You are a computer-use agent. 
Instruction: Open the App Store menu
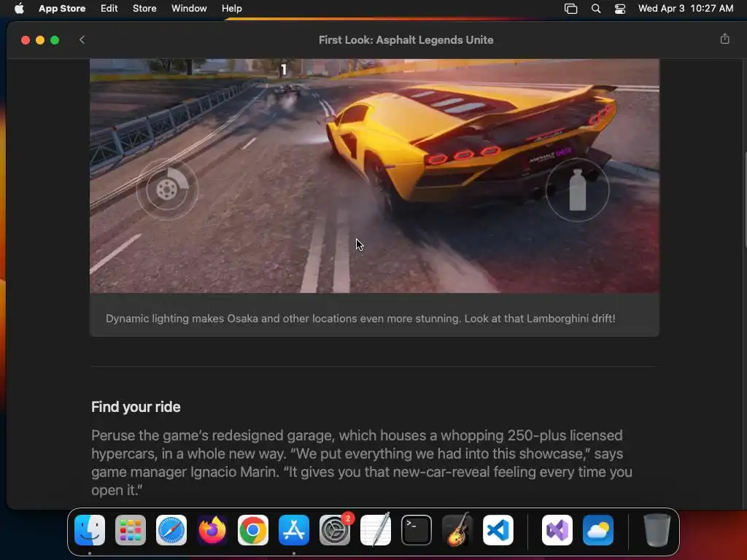[x=62, y=9]
